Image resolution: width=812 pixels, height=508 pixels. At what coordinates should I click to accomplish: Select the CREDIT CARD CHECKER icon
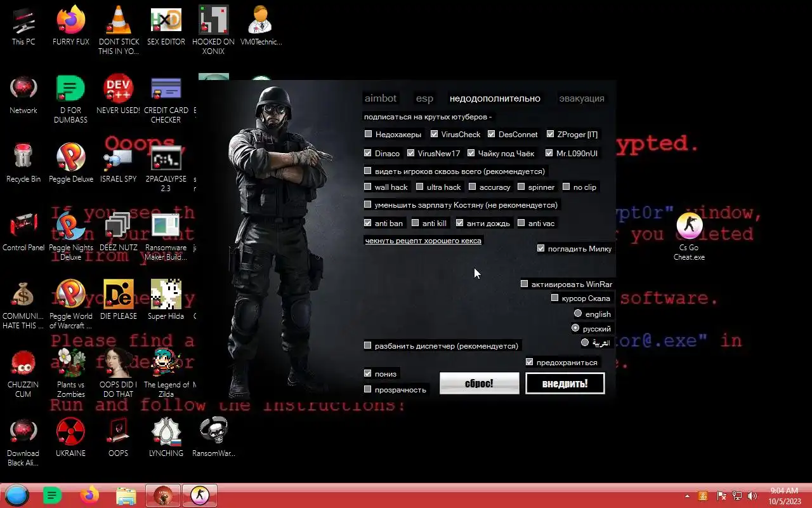tap(166, 99)
